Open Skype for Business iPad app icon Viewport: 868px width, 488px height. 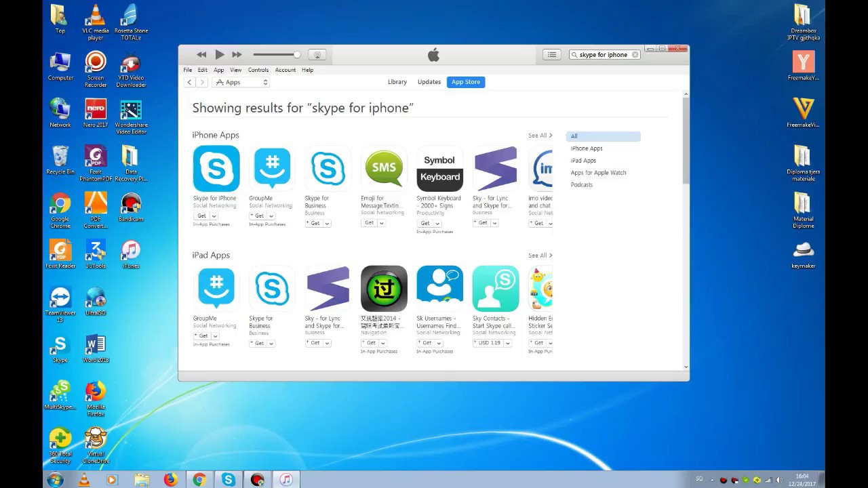(272, 289)
